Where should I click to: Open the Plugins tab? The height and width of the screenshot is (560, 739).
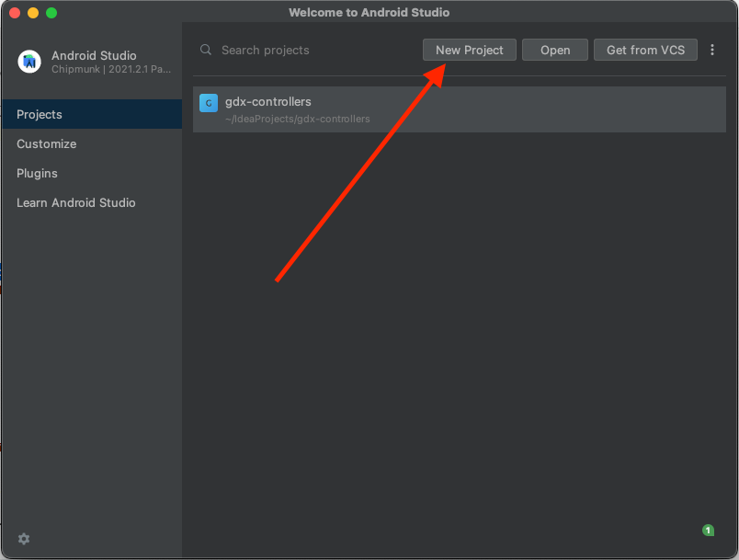click(92, 173)
